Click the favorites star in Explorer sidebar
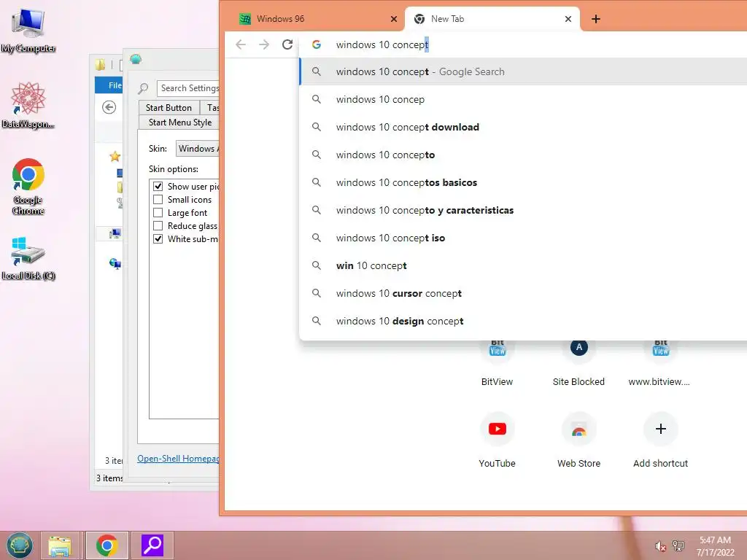 pos(115,156)
